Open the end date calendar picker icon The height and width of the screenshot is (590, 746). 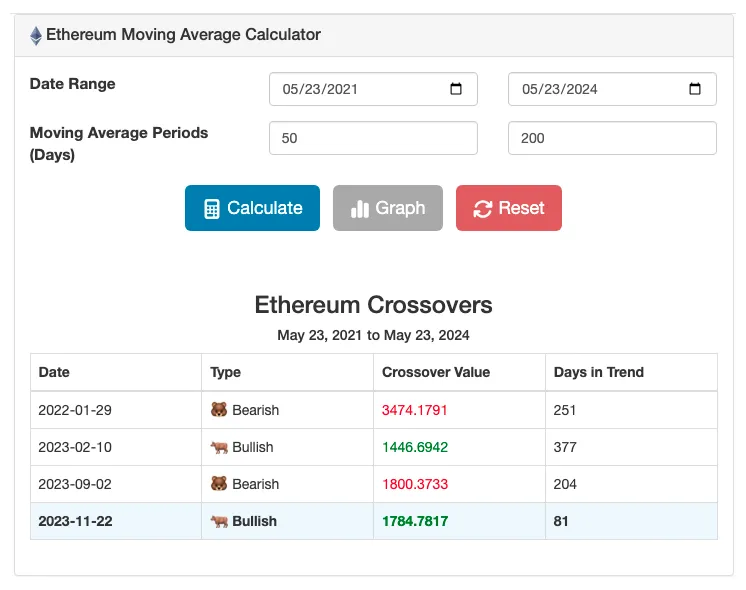(x=695, y=88)
